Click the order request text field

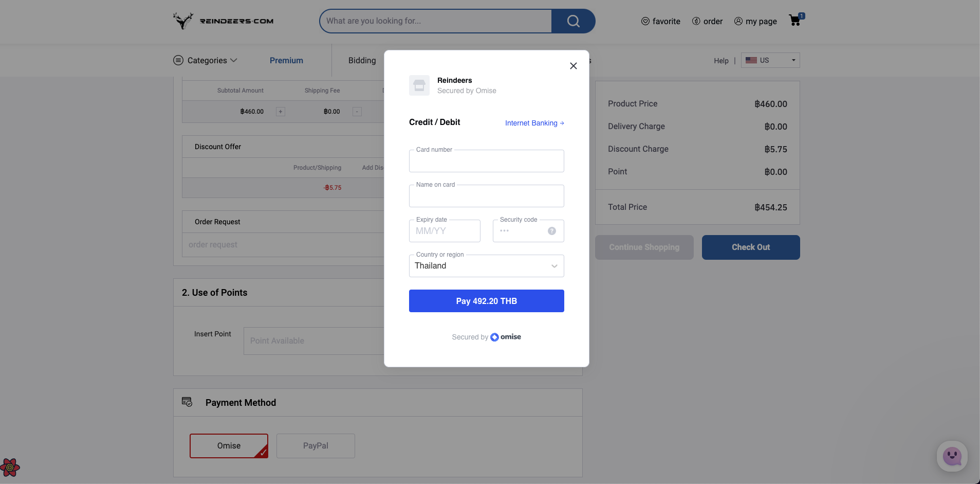283,245
